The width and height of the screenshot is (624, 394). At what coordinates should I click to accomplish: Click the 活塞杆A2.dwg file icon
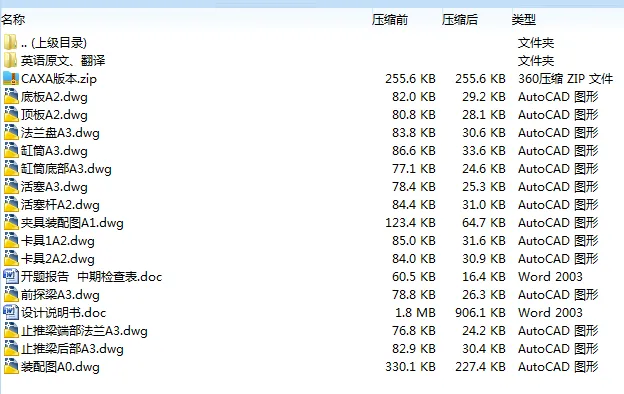[11, 204]
